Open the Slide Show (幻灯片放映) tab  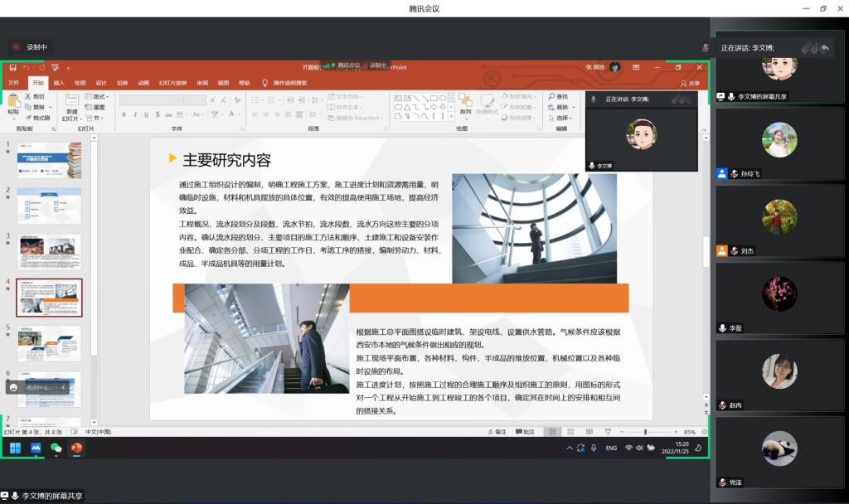(172, 83)
